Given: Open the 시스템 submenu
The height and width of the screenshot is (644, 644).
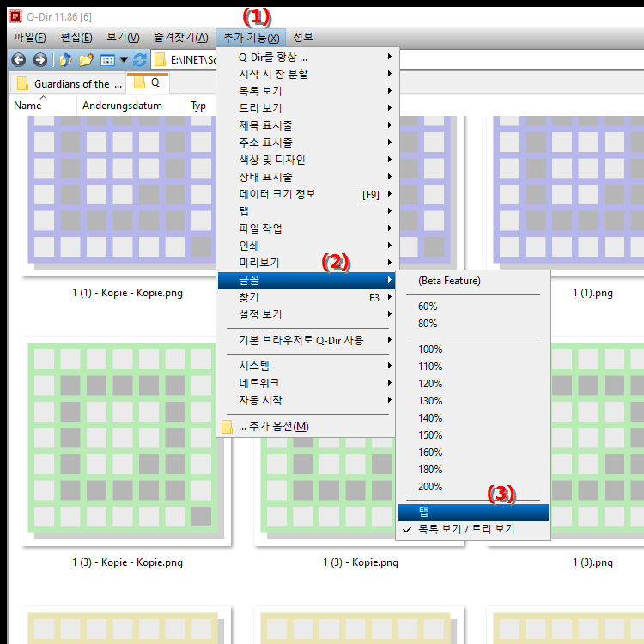Looking at the screenshot, I should point(307,366).
